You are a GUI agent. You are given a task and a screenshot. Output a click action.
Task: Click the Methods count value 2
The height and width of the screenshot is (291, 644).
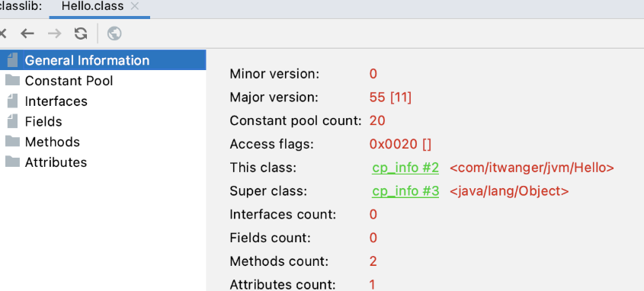click(373, 261)
